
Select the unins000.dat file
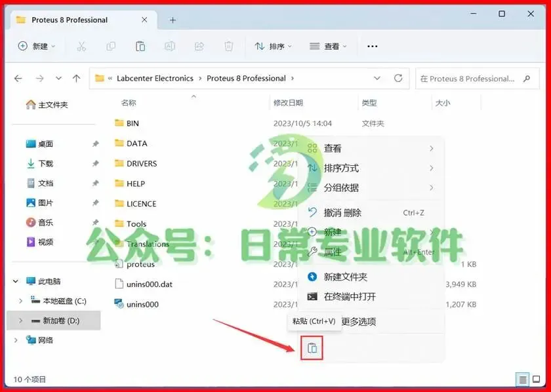coord(144,284)
